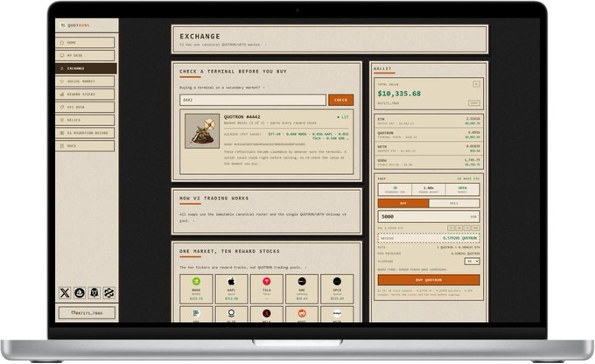595x364 pixels.
Task: Click the USDG balance row
Action: (x=429, y=163)
